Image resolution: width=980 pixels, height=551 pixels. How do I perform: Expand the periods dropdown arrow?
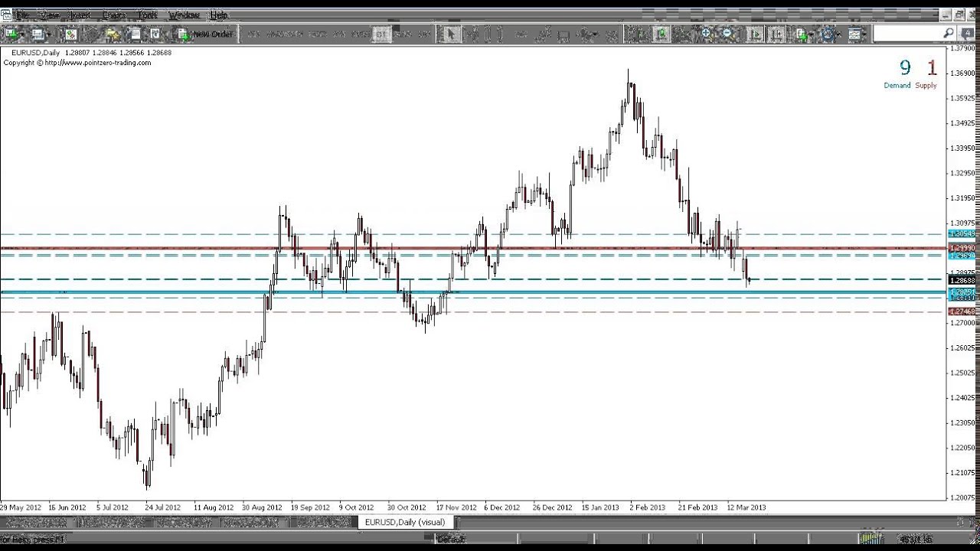[x=839, y=34]
